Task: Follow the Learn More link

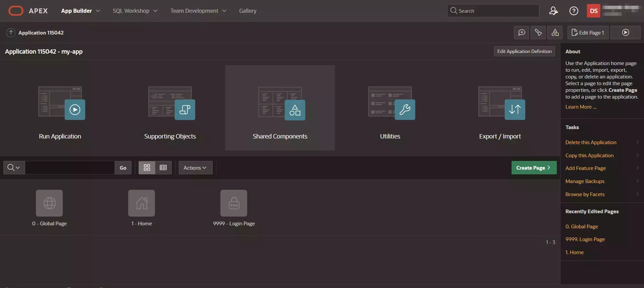Action: [x=581, y=107]
